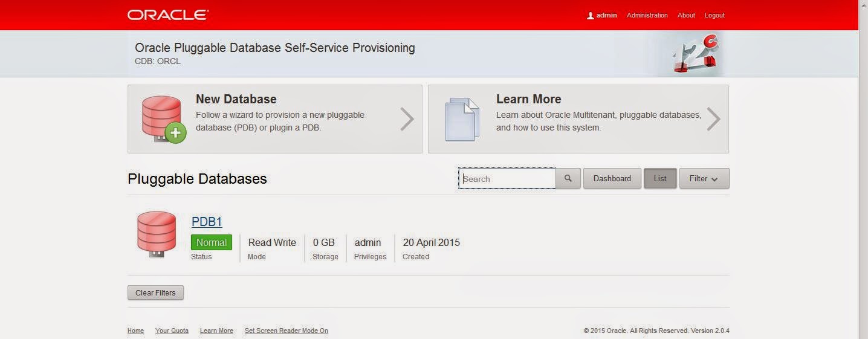The image size is (868, 339).
Task: Click the New Database icon with plus
Action: click(x=163, y=119)
